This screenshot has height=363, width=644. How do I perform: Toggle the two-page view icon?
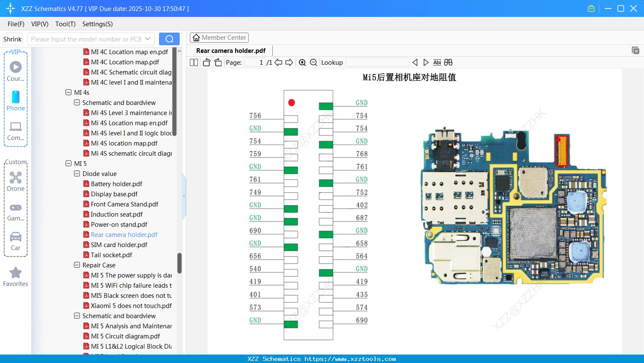coord(194,62)
